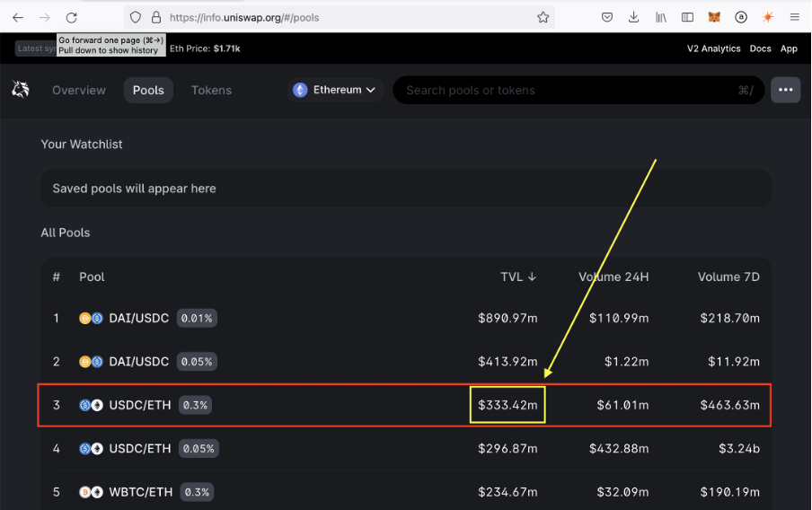Click the $463.63m 7D volume value
Image resolution: width=812 pixels, height=510 pixels.
[x=729, y=405]
